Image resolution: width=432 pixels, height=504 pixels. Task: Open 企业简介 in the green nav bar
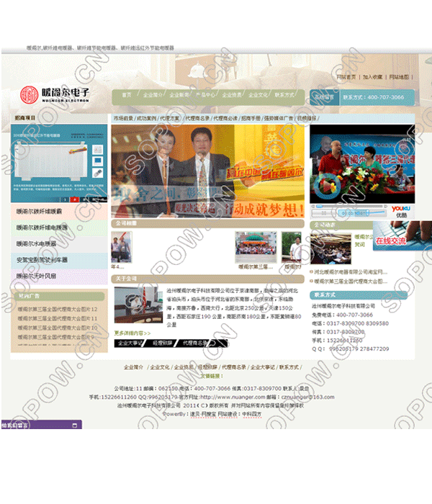pos(153,95)
